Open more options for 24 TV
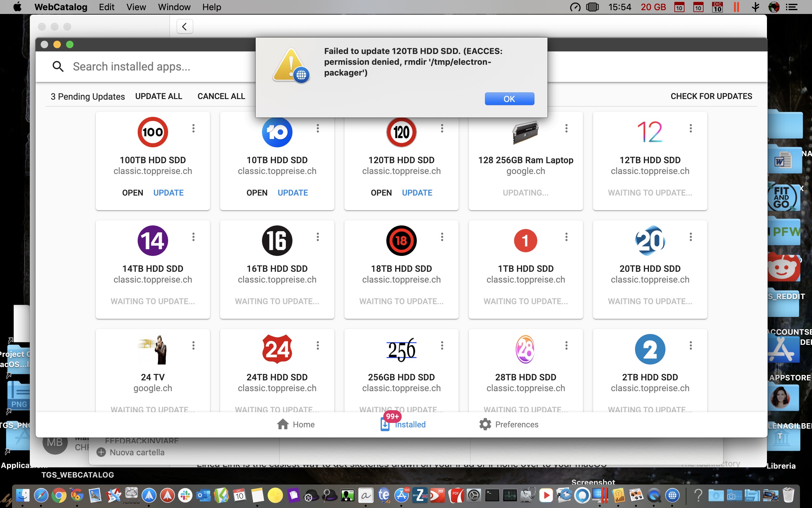 193,345
